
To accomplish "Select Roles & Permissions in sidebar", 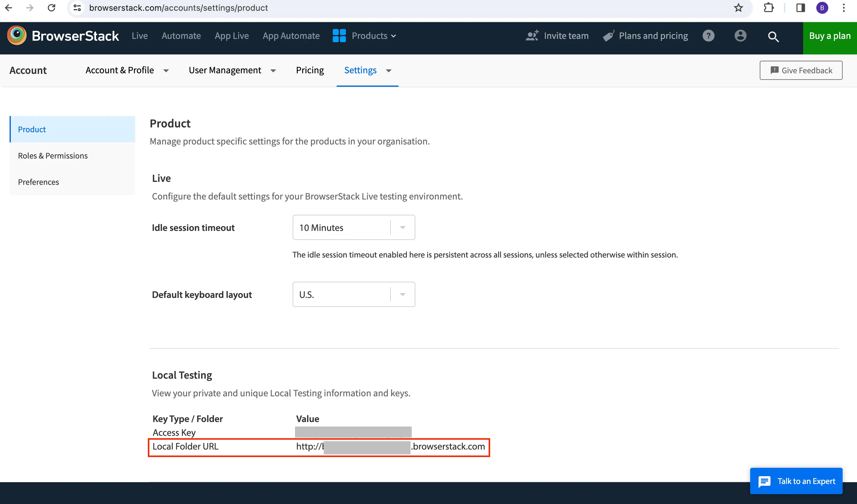I will pos(53,156).
